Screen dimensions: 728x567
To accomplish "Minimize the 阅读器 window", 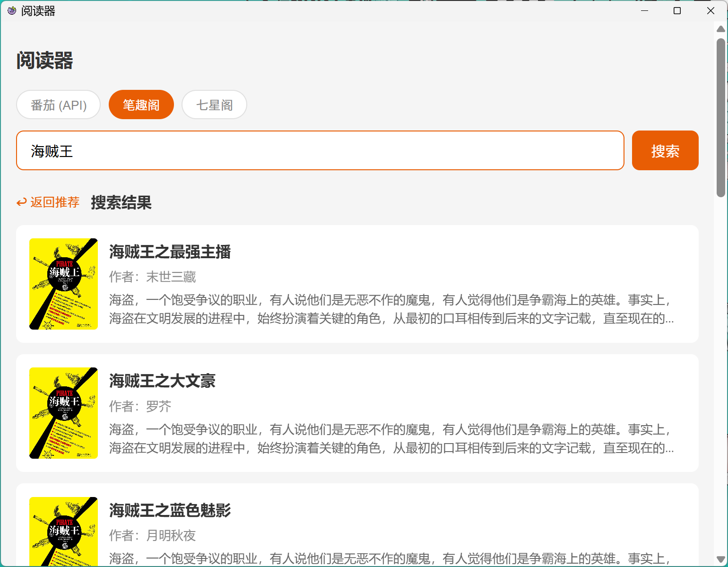I will click(644, 10).
